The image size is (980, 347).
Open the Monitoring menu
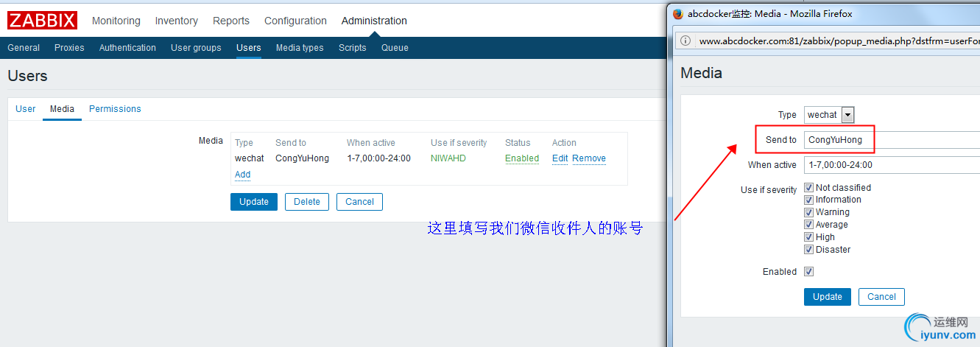116,21
